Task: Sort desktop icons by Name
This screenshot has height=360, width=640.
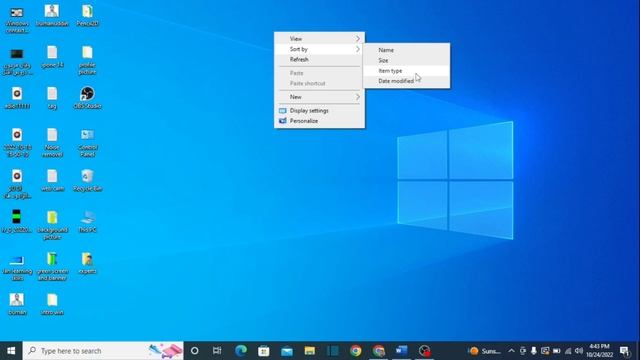Action: pyautogui.click(x=407, y=50)
